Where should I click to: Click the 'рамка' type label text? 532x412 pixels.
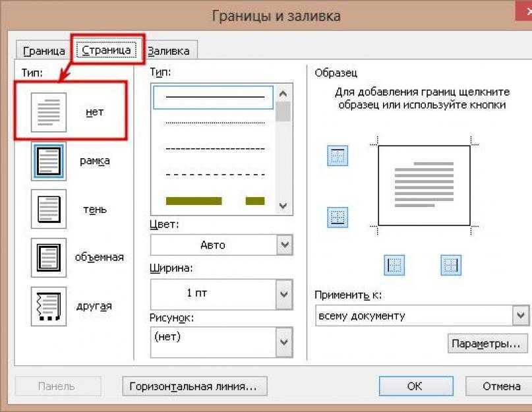point(95,161)
